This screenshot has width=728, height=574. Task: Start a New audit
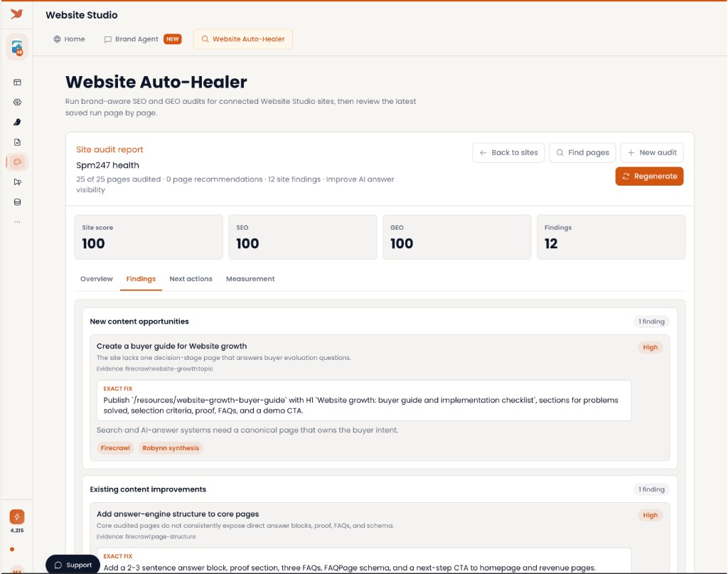[x=652, y=153]
